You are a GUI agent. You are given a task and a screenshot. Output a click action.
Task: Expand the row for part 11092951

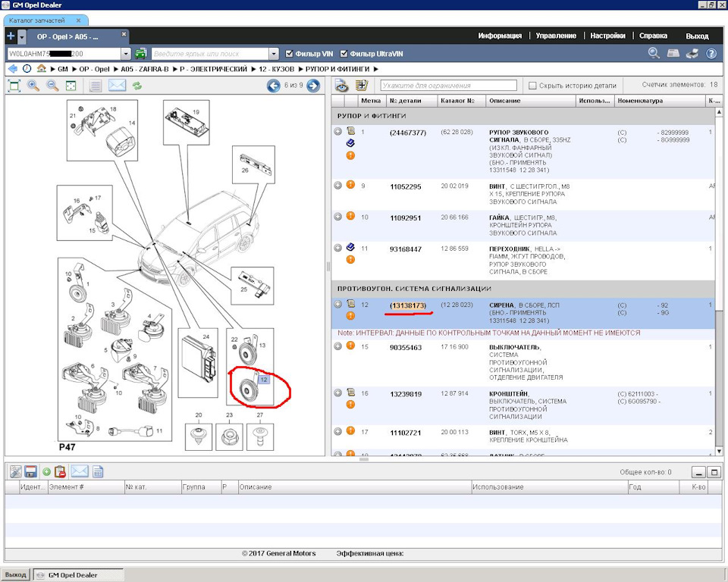(x=338, y=216)
